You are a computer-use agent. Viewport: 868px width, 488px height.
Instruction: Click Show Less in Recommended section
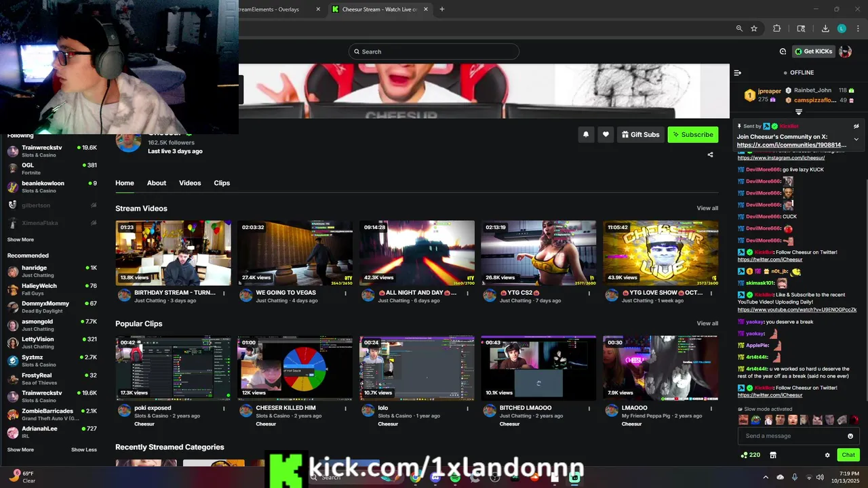pos(84,449)
